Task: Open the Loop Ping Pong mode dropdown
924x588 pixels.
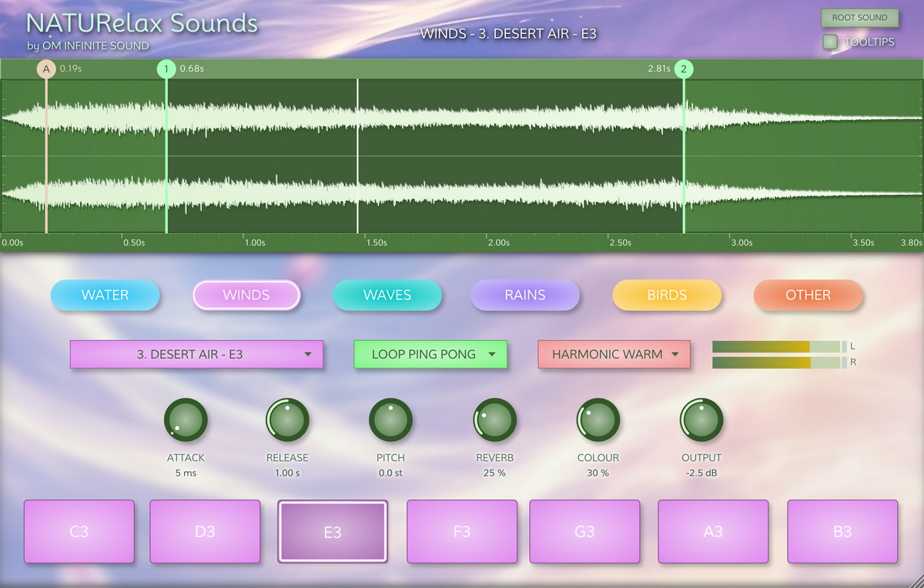Action: pyautogui.click(x=430, y=355)
